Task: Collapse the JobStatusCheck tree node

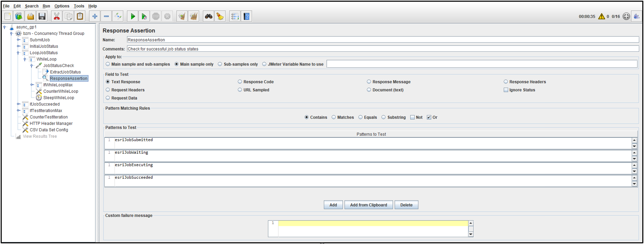Action: 31,66
